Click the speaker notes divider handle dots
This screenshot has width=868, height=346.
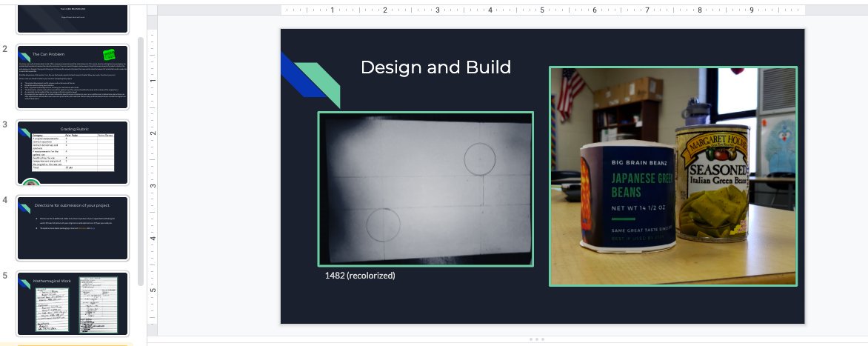tap(536, 339)
